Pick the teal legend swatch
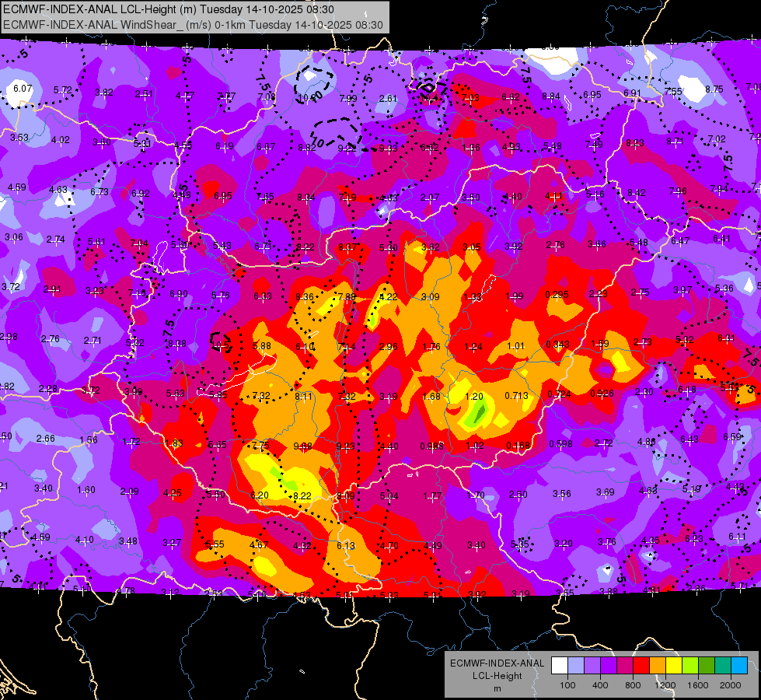The image size is (761, 700). pos(723,666)
